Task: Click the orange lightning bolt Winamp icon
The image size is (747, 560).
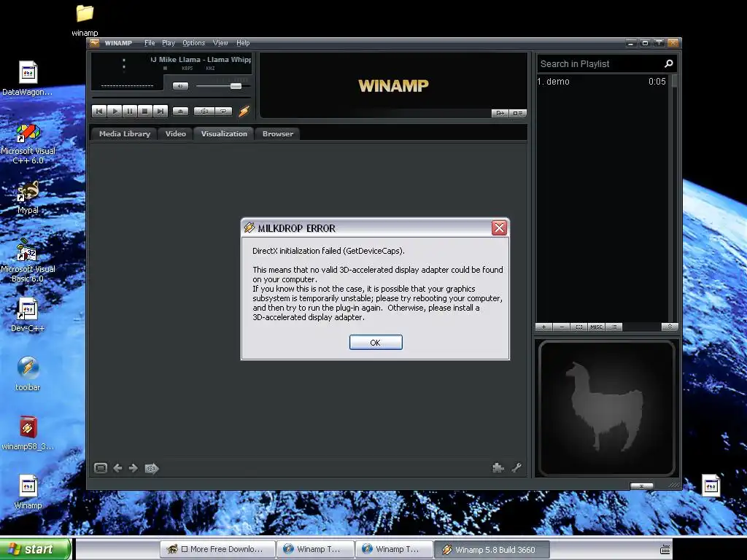Action: point(244,112)
